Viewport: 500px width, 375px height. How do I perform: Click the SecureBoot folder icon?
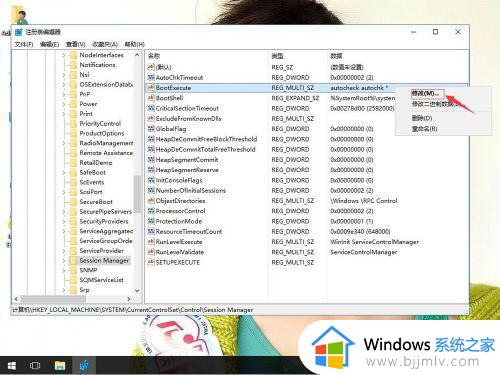(73, 202)
